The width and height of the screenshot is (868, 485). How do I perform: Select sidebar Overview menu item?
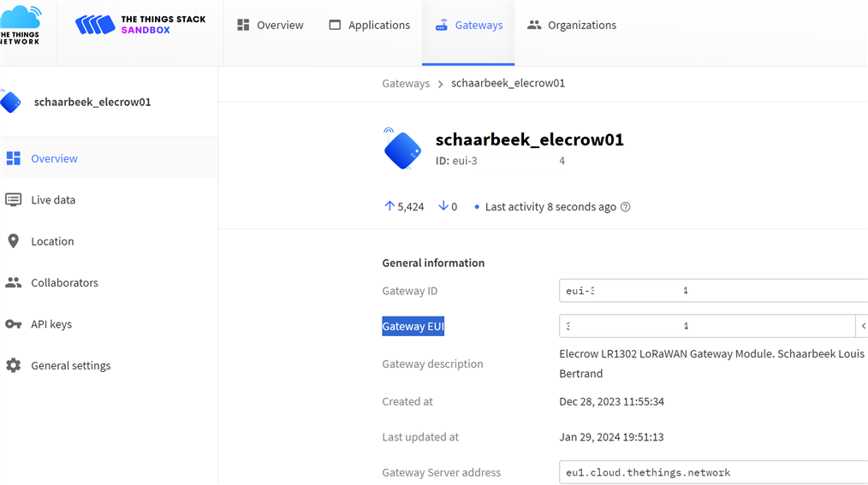[x=109, y=158]
